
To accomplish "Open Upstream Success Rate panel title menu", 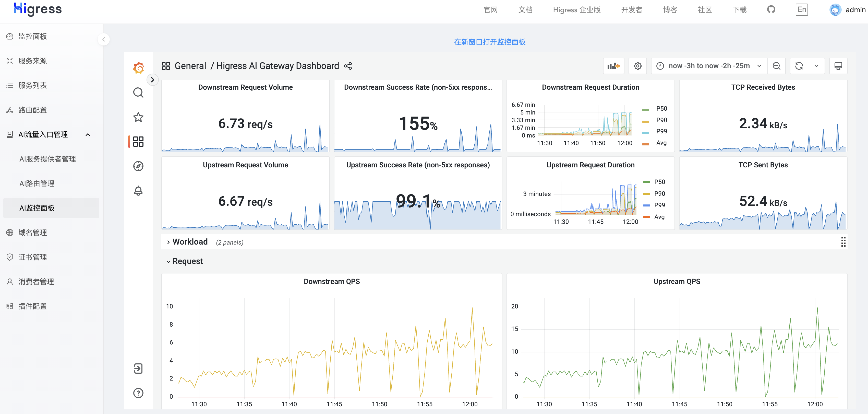I will pos(418,165).
